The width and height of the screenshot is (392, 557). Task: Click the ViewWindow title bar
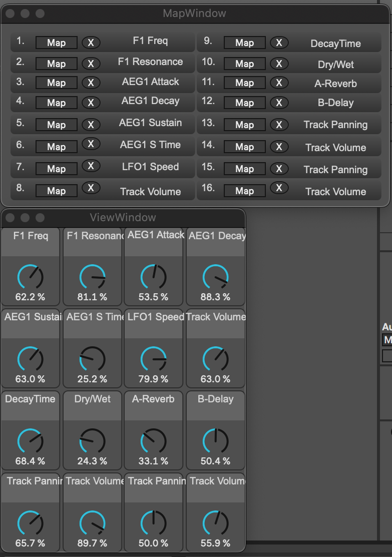pos(123,218)
